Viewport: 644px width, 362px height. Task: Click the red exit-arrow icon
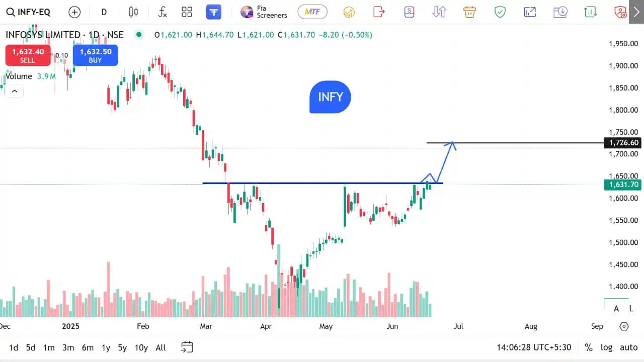coord(379,12)
